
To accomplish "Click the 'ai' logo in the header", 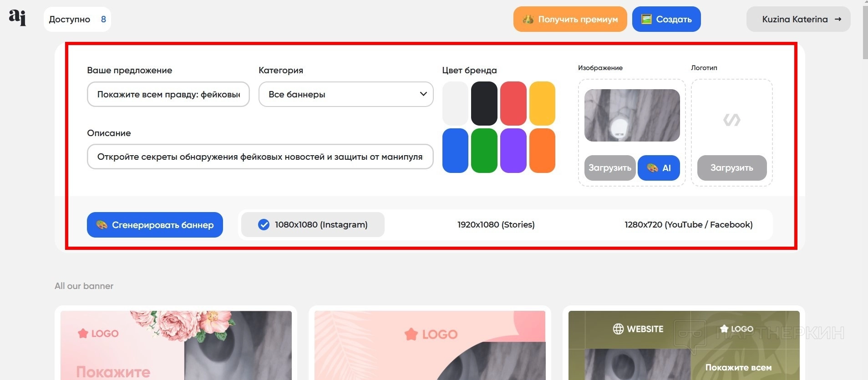I will tap(17, 18).
